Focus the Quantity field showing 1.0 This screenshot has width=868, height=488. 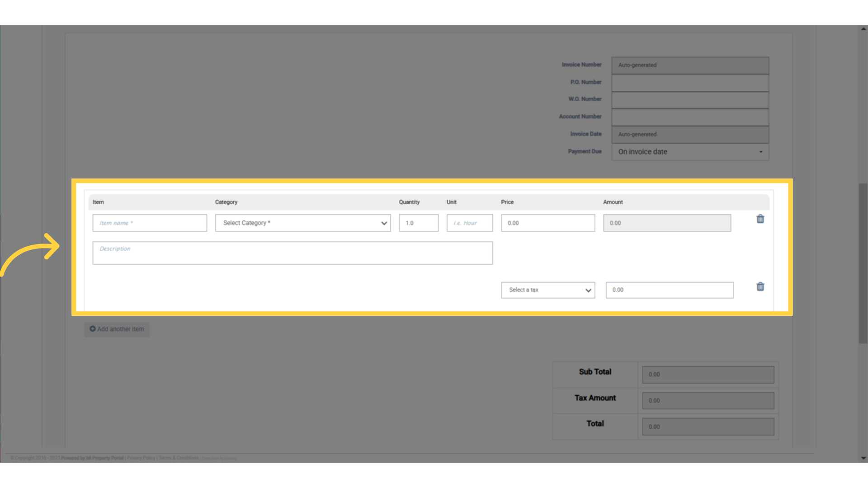pos(418,223)
